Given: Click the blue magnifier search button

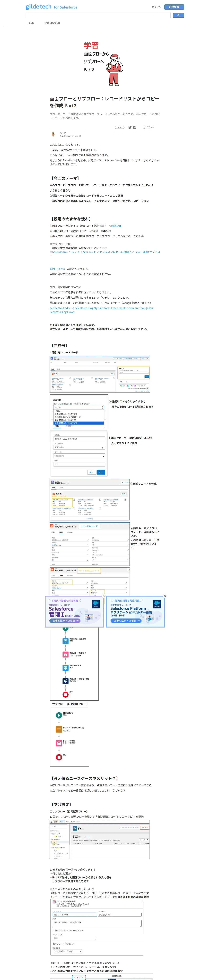Looking at the screenshot, I should 178,16.
